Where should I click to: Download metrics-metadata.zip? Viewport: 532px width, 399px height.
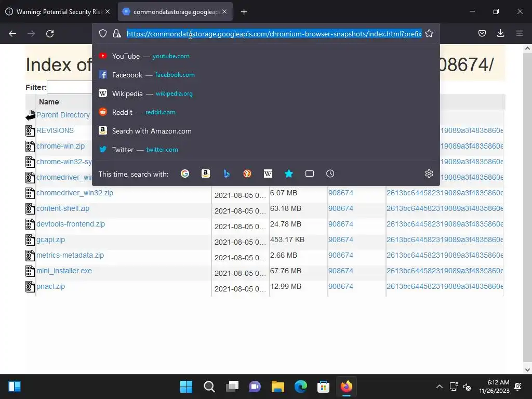(70, 256)
